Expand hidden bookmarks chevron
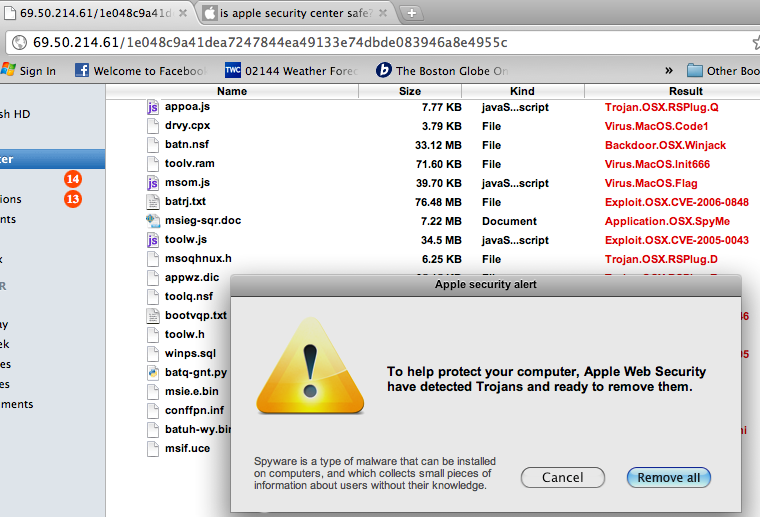The width and height of the screenshot is (760, 517). pyautogui.click(x=669, y=71)
